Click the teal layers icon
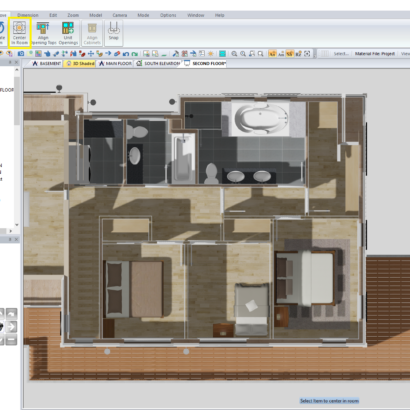 tap(223, 54)
